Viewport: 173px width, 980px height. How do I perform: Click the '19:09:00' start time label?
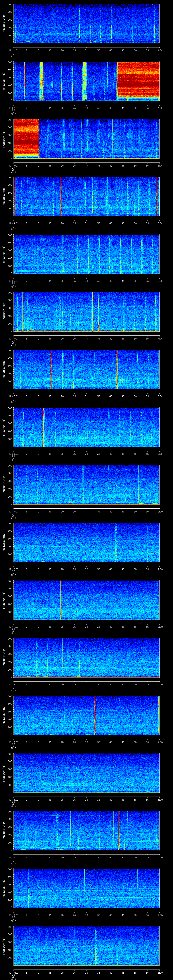14,511
